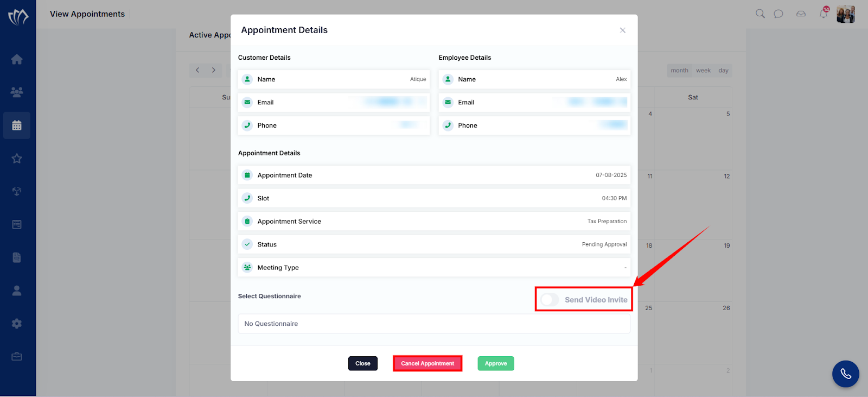Image resolution: width=868 pixels, height=397 pixels.
Task: Close the Appointment Details dialog with X
Action: tap(623, 30)
